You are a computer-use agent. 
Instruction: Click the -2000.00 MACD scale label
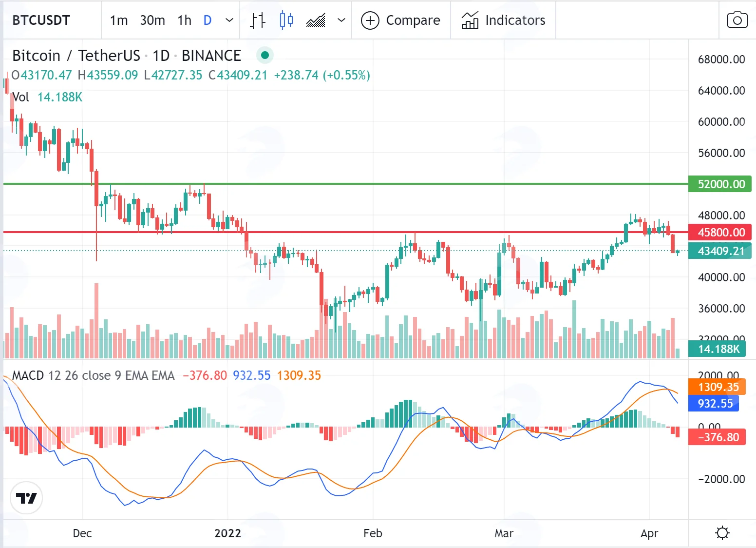(x=721, y=479)
